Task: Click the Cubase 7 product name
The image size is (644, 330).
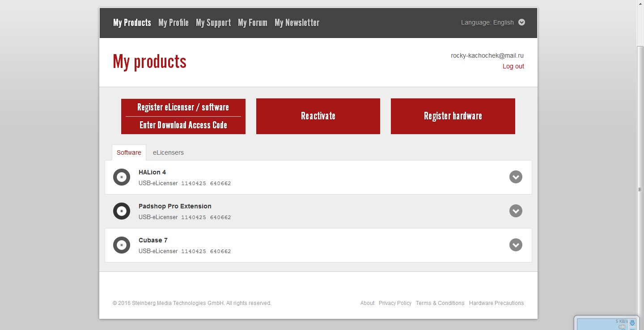Action: click(x=153, y=240)
